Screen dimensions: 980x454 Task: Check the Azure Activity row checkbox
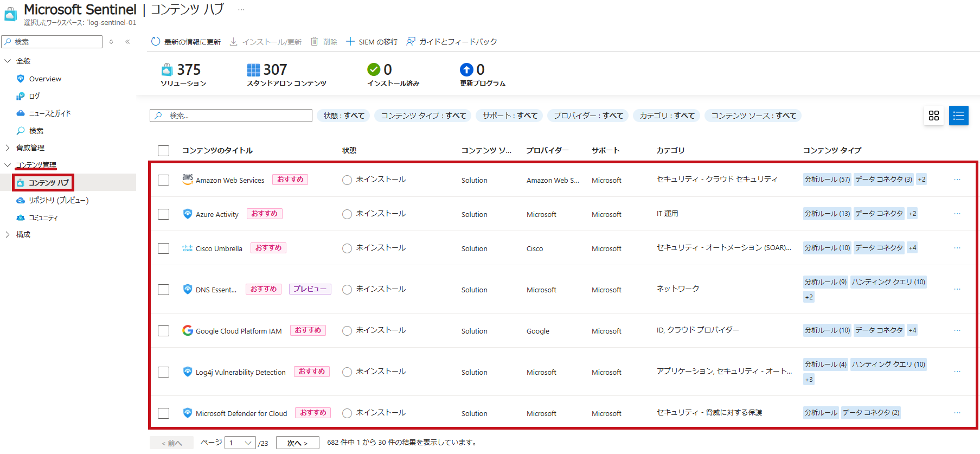coord(163,214)
